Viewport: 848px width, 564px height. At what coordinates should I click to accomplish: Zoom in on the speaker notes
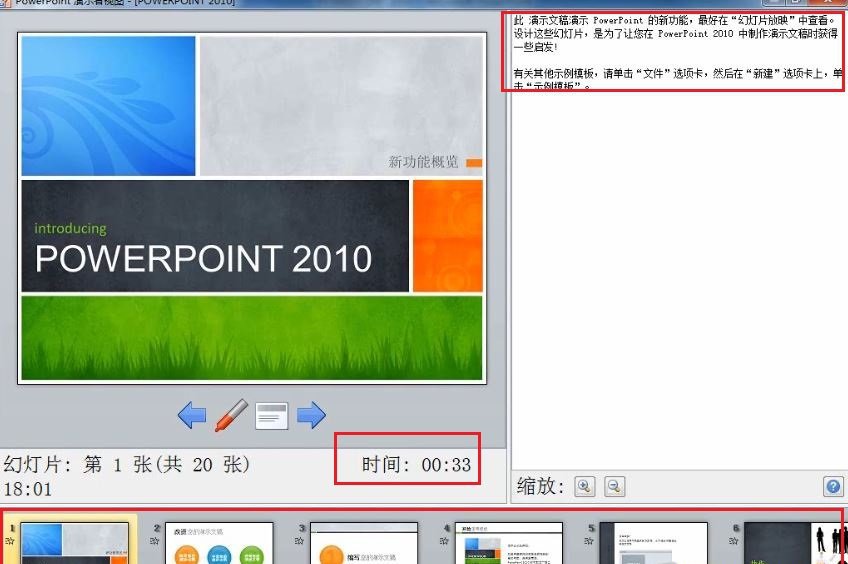(x=585, y=486)
